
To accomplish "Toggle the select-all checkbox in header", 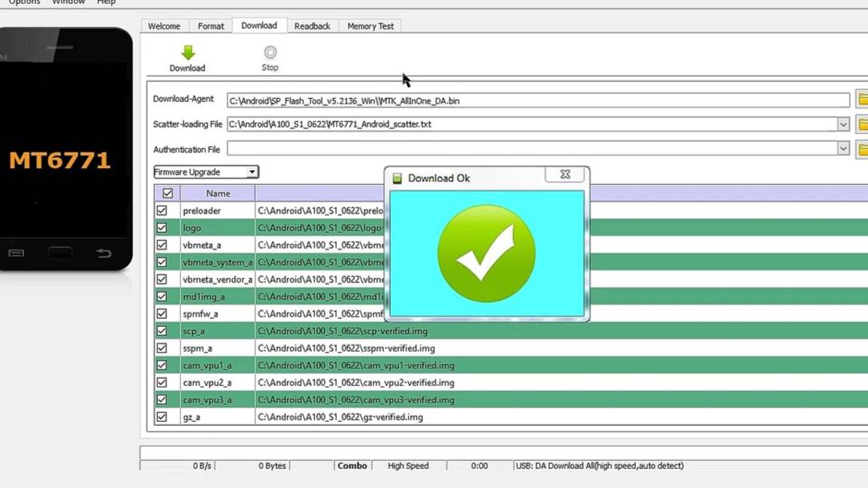I will coord(168,193).
